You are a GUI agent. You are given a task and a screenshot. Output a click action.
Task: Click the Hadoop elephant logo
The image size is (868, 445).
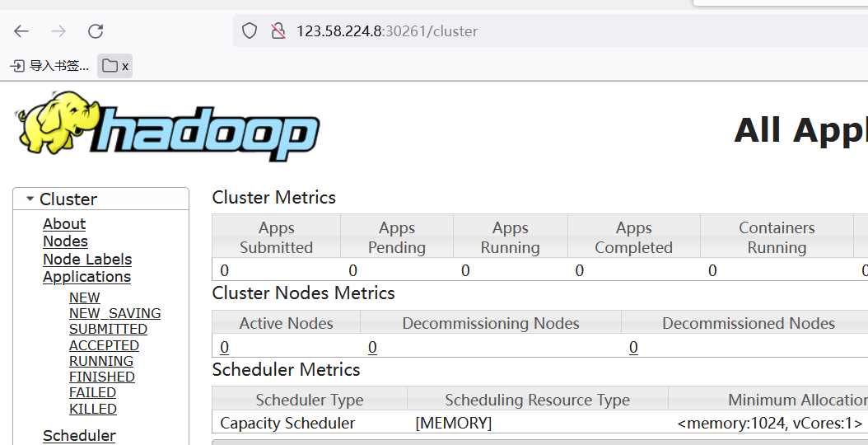pos(168,126)
